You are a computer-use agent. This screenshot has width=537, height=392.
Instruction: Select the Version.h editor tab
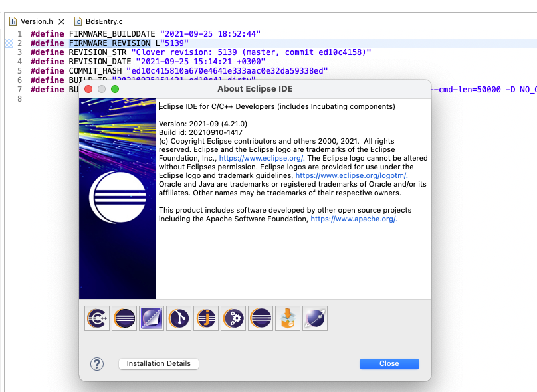[x=37, y=21]
